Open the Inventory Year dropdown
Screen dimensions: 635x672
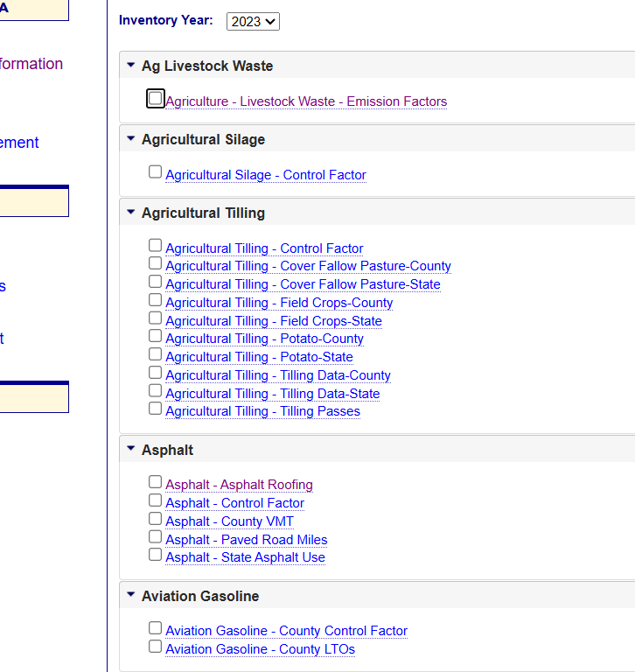point(253,21)
